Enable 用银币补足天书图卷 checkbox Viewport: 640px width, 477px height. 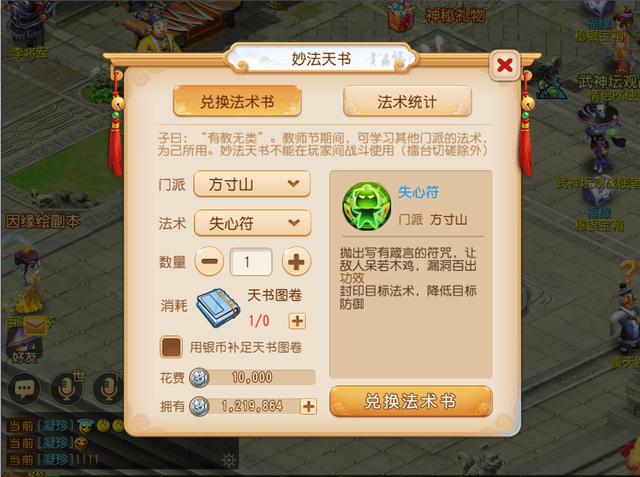(171, 347)
